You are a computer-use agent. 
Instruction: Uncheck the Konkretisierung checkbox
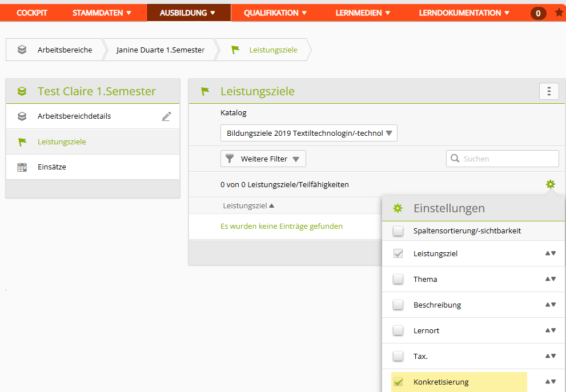point(398,382)
